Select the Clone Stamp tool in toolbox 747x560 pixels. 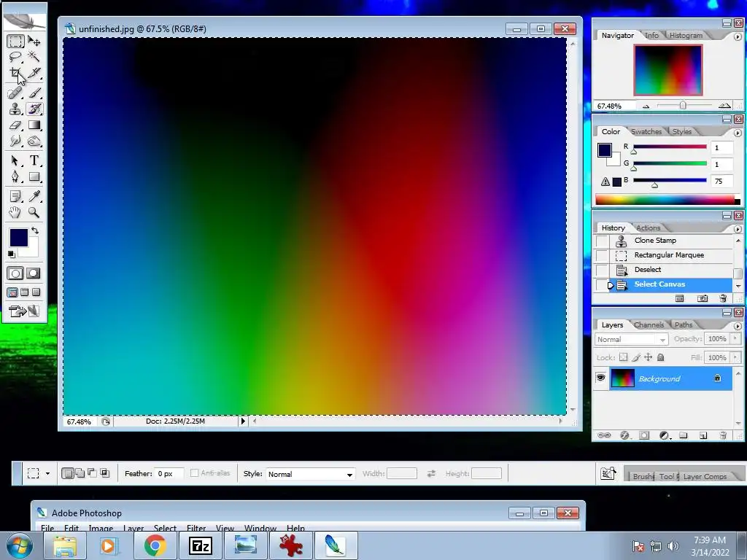(15, 109)
